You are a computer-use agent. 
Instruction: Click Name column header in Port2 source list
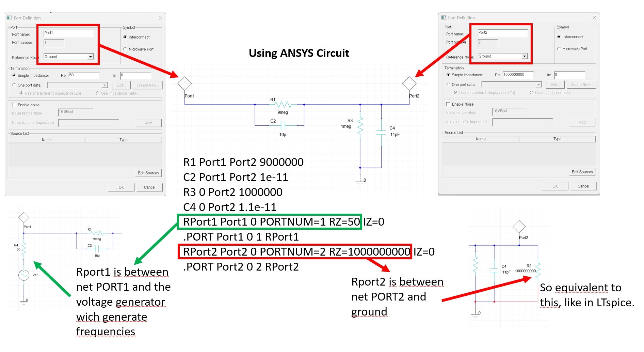pyautogui.click(x=481, y=139)
